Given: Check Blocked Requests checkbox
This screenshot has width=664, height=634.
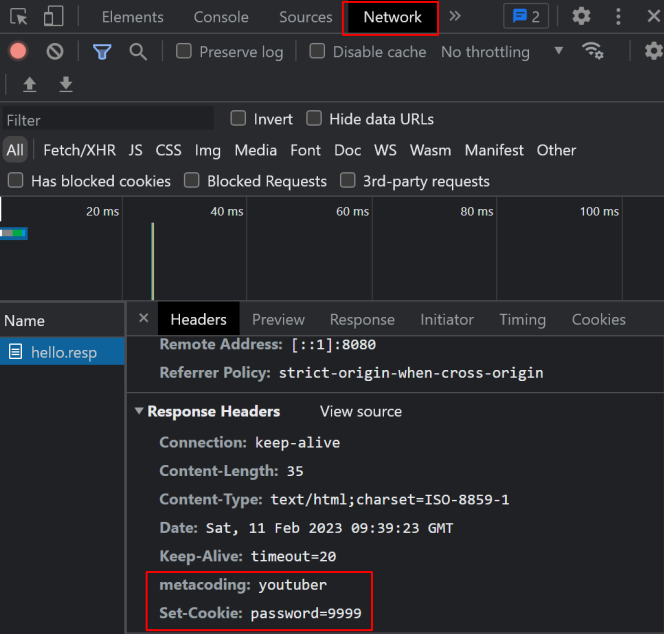Looking at the screenshot, I should click(191, 180).
